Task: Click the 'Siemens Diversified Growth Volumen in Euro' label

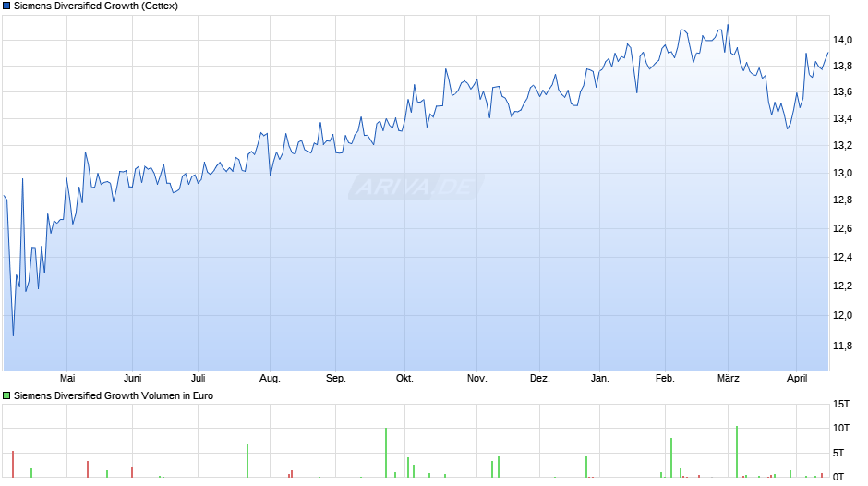Action: [114, 395]
